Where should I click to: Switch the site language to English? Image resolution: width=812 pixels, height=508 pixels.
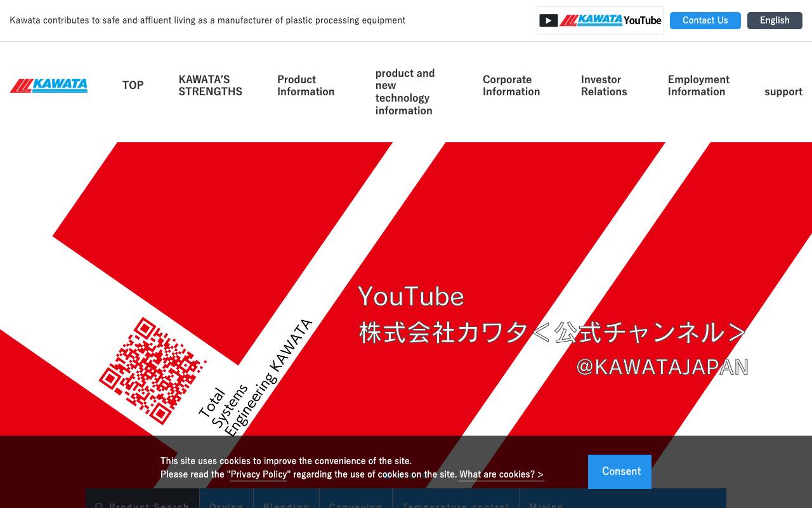pyautogui.click(x=775, y=20)
